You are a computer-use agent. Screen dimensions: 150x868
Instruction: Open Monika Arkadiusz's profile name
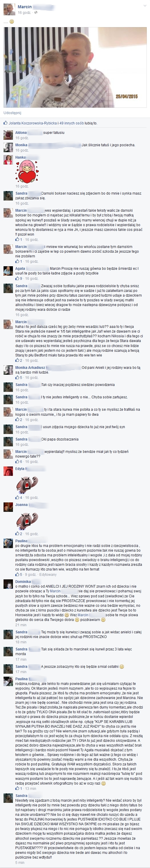pos(30,368)
